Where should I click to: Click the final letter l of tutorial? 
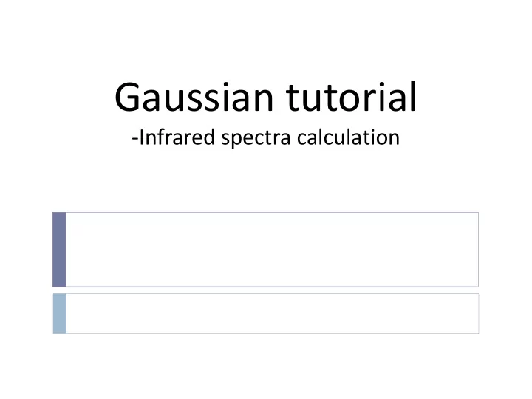coord(413,96)
